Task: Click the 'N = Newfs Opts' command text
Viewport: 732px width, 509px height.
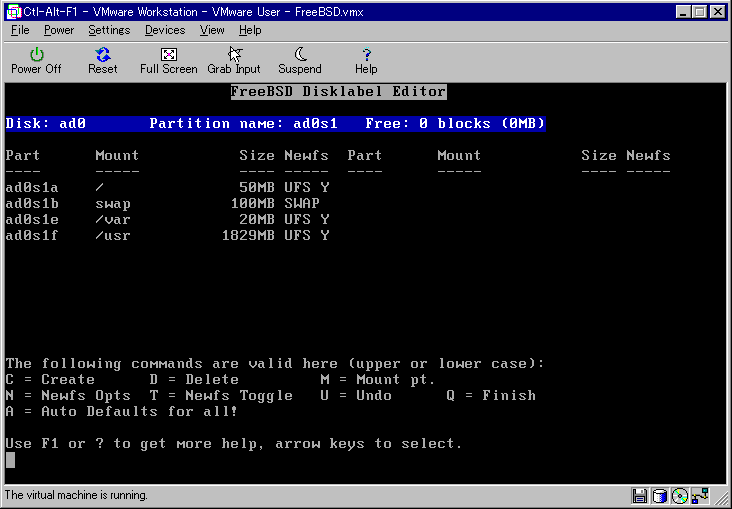Action: click(68, 396)
